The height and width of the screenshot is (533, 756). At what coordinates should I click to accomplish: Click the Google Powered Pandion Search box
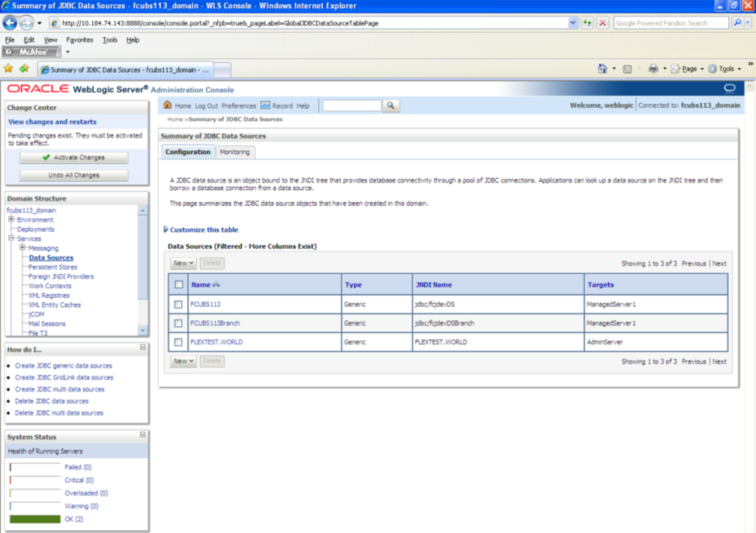click(671, 23)
